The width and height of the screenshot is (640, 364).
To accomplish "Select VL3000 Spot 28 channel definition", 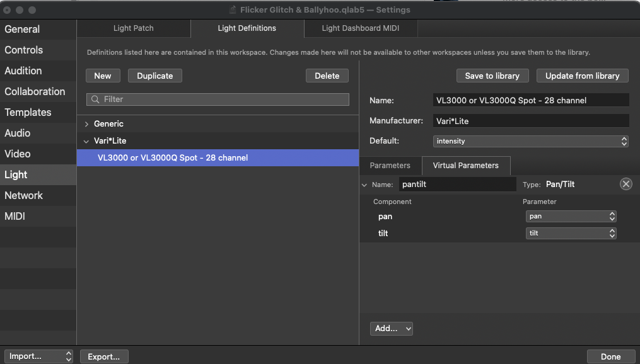I will pos(173,158).
